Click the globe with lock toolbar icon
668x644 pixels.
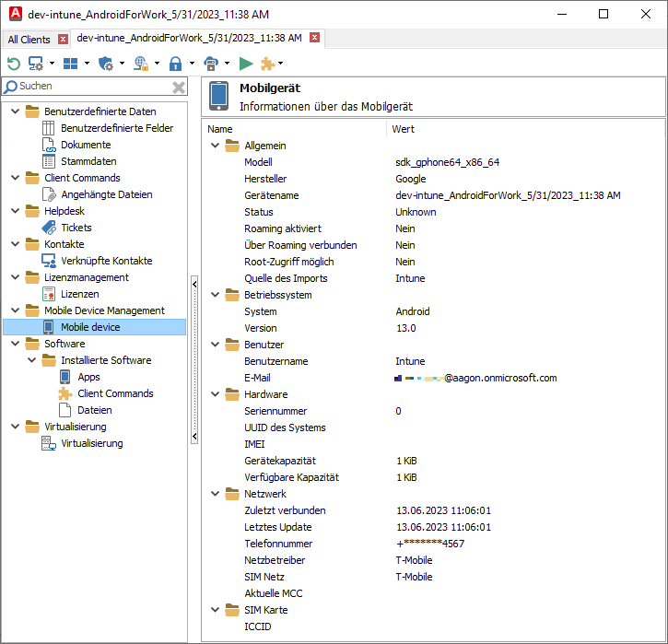tap(140, 64)
